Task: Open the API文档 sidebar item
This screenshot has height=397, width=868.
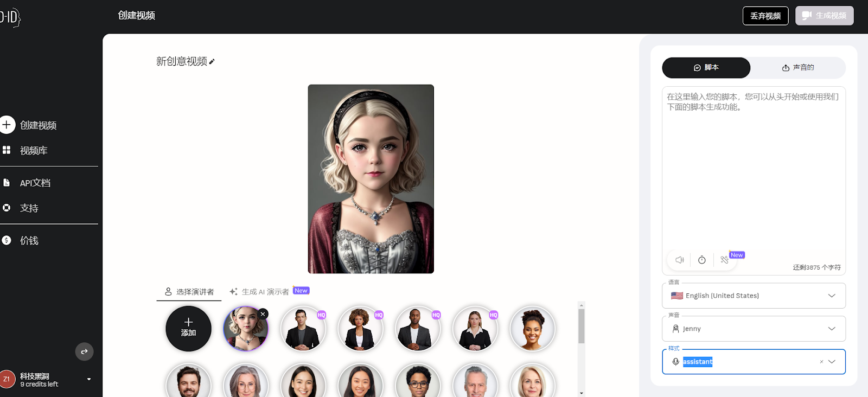Action: (x=35, y=183)
